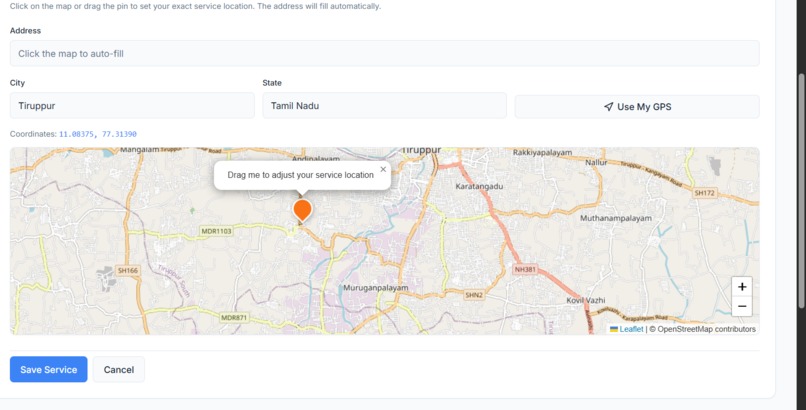Click the MDR871 road label on map
Image resolution: width=806 pixels, height=410 pixels.
point(234,318)
